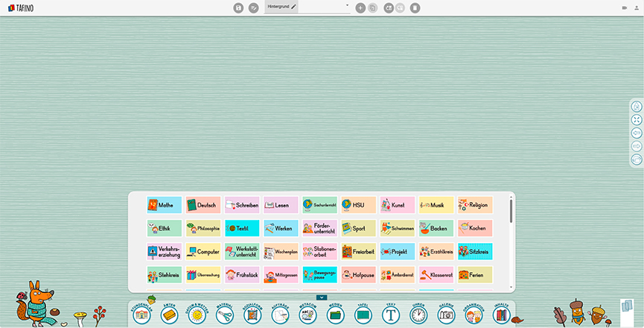
Task: Select the Text tool icon
Action: 391,315
